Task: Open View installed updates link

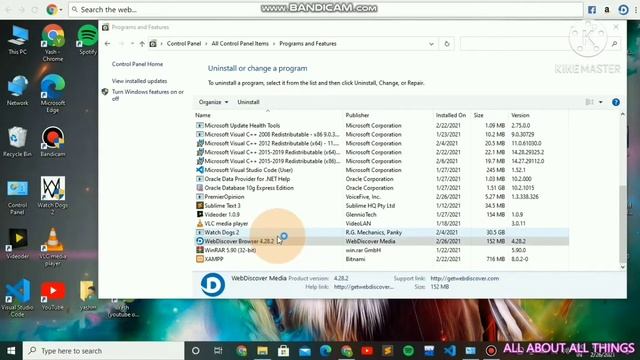Action: [x=139, y=81]
